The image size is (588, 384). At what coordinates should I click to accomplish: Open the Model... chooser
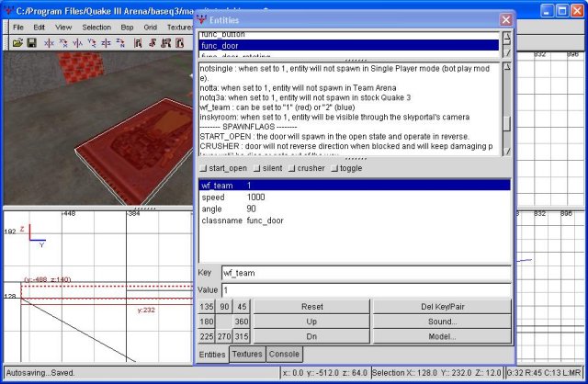[443, 336]
